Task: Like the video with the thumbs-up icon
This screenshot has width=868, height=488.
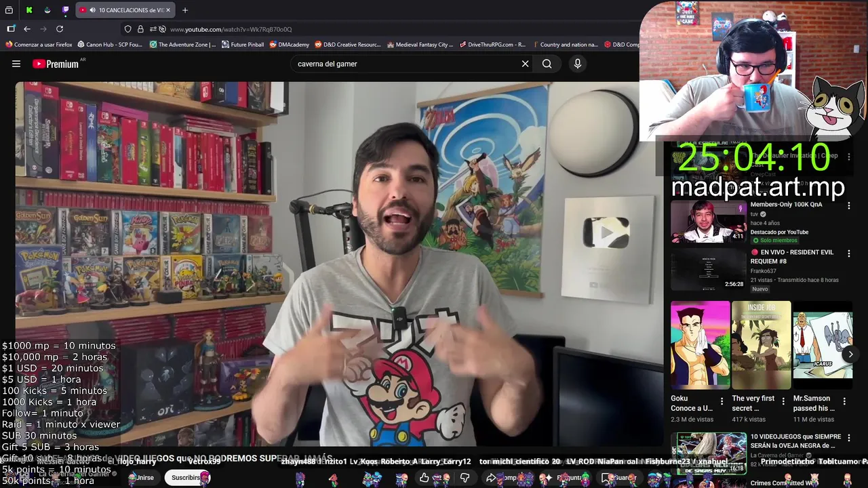Action: pyautogui.click(x=425, y=478)
